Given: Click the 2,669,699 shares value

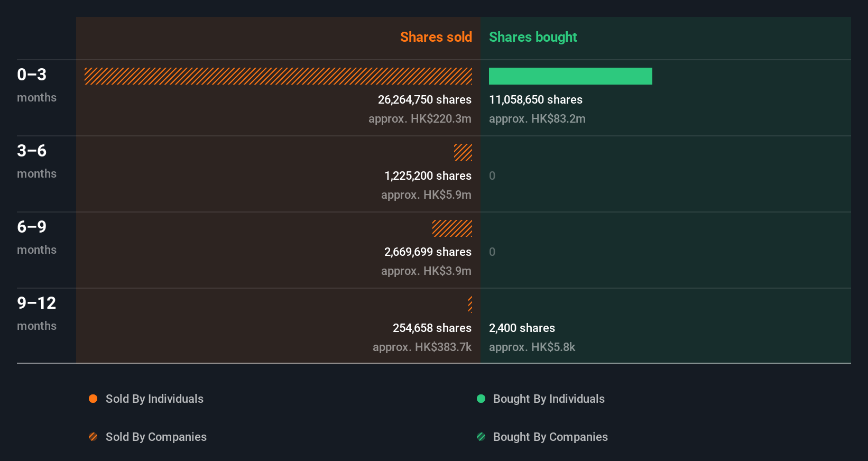Looking at the screenshot, I should [x=428, y=252].
